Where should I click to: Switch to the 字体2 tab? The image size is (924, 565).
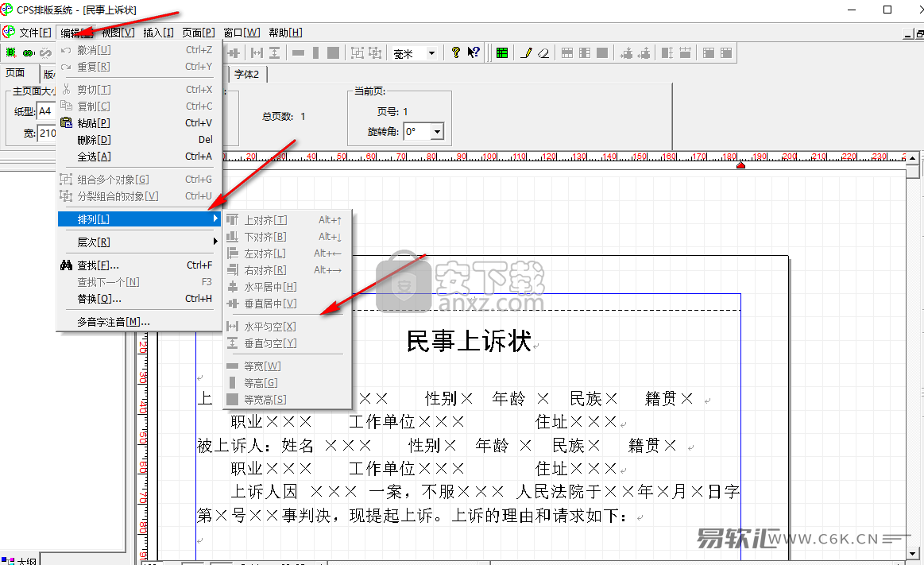tap(247, 74)
